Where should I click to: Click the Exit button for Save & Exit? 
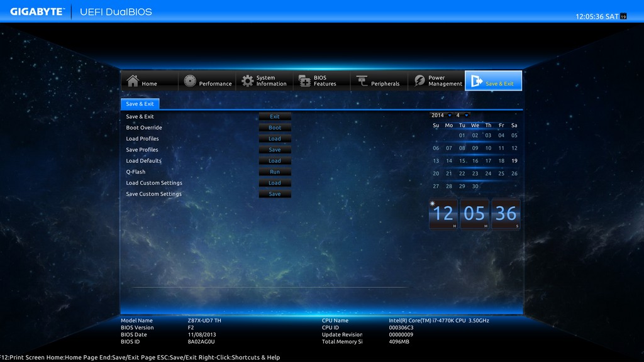tap(275, 116)
